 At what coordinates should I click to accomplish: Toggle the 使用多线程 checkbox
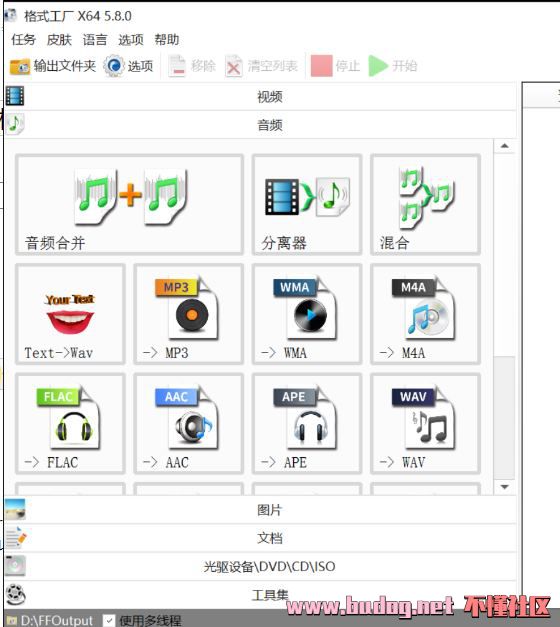[x=108, y=620]
